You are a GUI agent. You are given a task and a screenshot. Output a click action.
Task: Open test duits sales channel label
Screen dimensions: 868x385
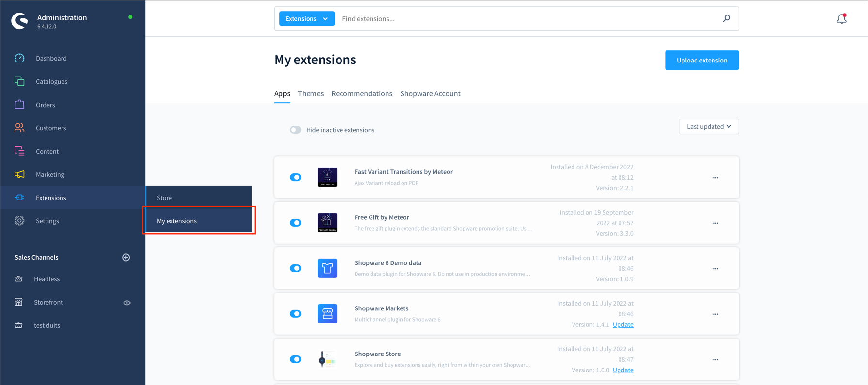coord(47,325)
